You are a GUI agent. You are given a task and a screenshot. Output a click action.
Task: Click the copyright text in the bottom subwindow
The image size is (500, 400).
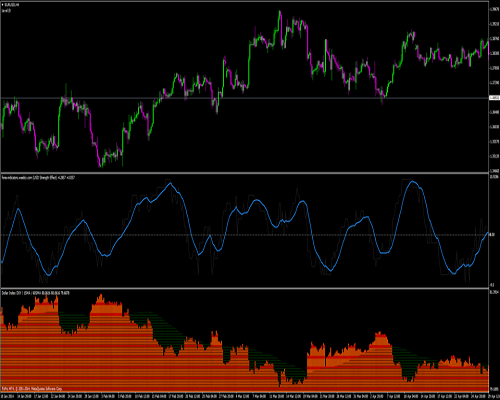(32, 389)
